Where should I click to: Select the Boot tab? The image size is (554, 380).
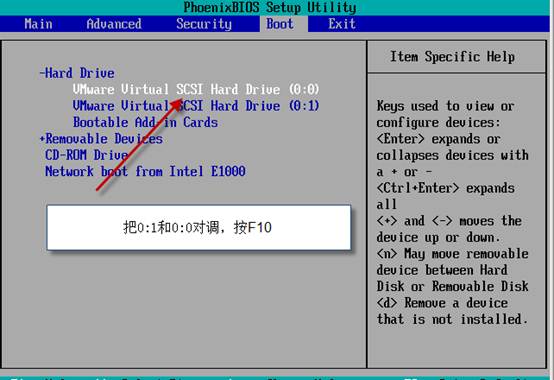pos(280,24)
